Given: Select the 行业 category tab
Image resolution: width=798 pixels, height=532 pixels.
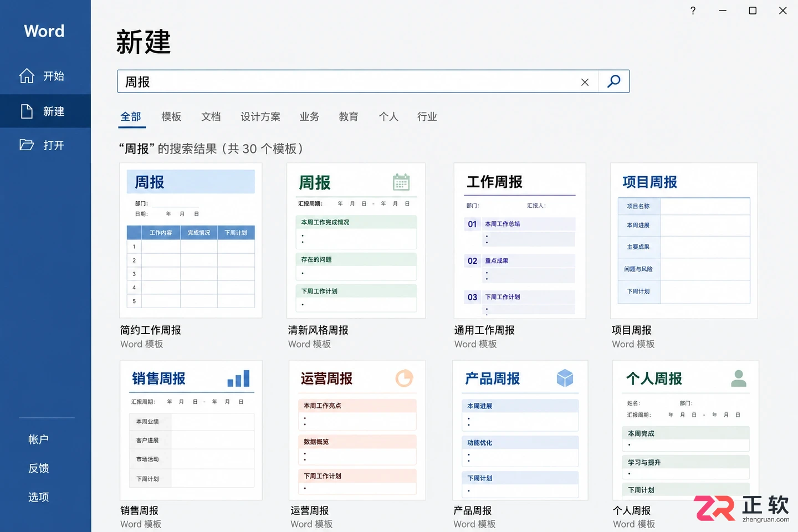Looking at the screenshot, I should (427, 117).
